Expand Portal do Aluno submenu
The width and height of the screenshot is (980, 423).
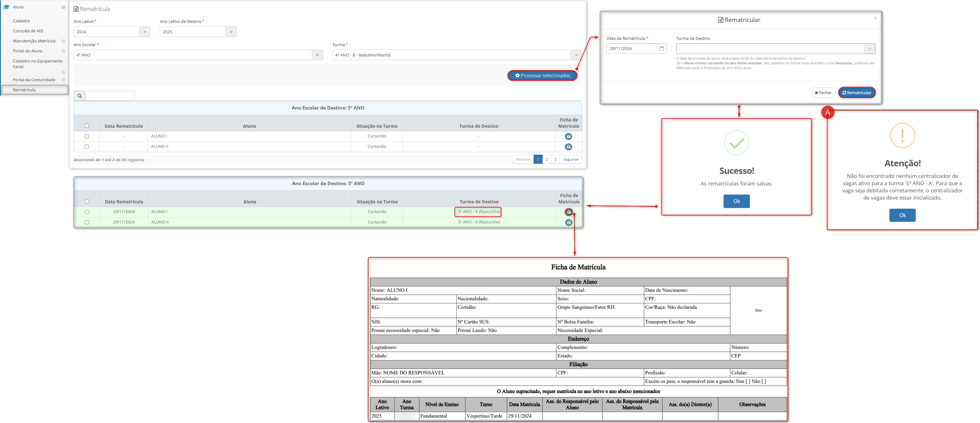point(64,51)
